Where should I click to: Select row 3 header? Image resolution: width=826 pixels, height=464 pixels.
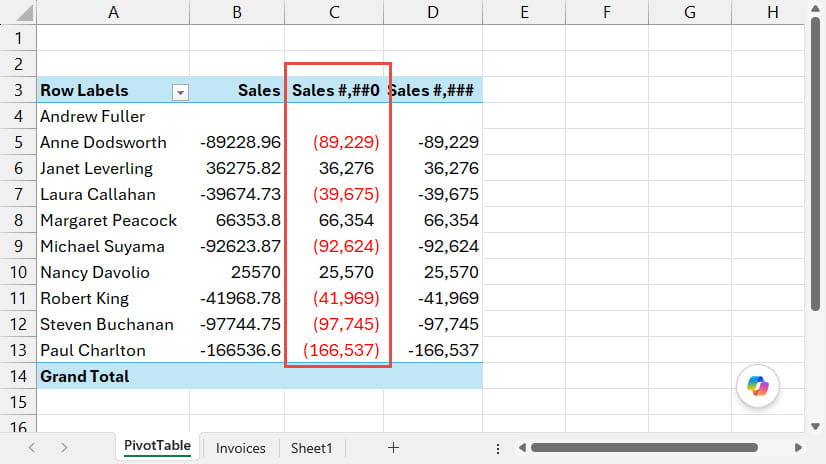(18, 90)
